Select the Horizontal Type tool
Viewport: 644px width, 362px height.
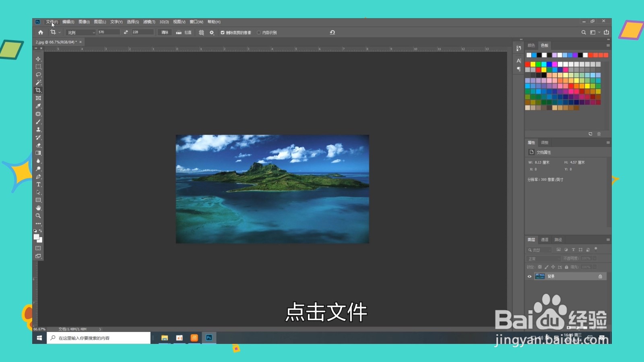39,184
